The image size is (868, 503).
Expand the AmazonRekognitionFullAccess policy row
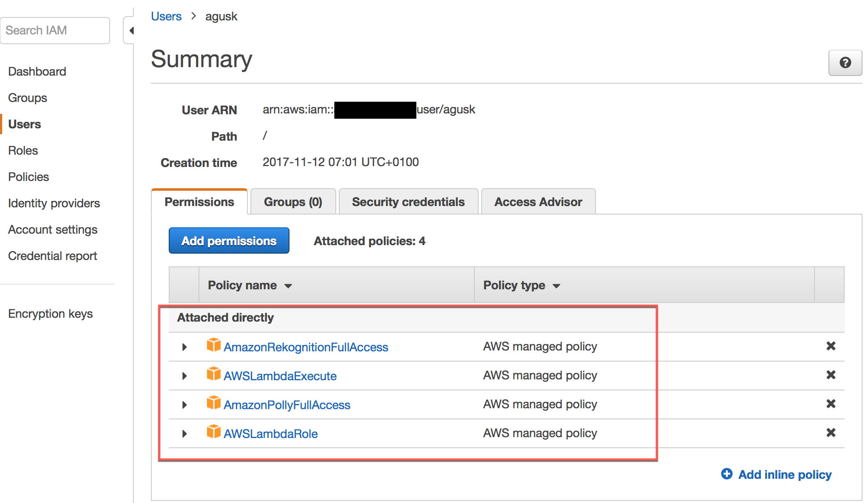pyautogui.click(x=184, y=347)
